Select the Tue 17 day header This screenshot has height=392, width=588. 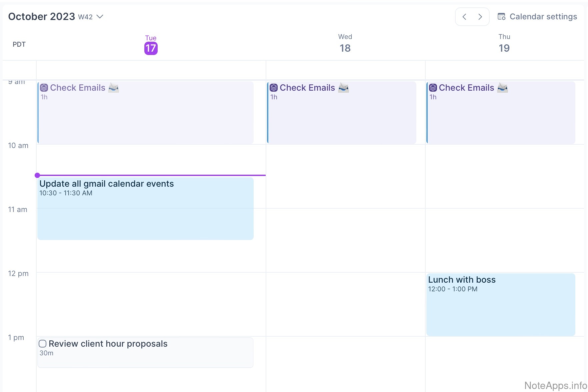pos(151,45)
